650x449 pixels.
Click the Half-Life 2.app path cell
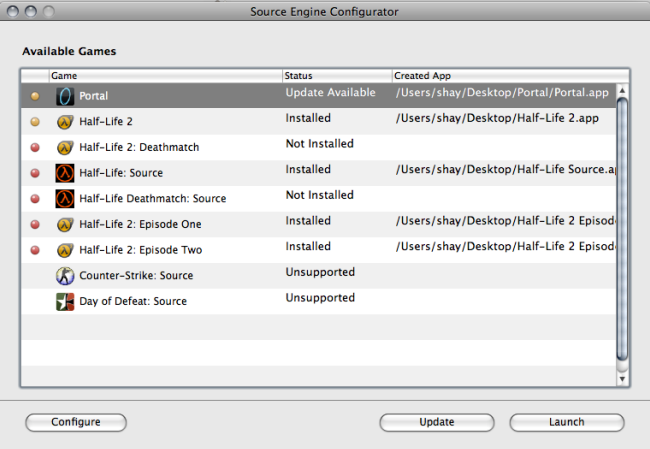(497, 119)
